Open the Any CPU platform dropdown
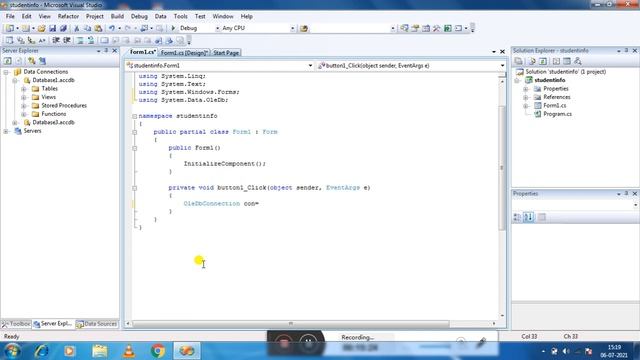 [292, 29]
